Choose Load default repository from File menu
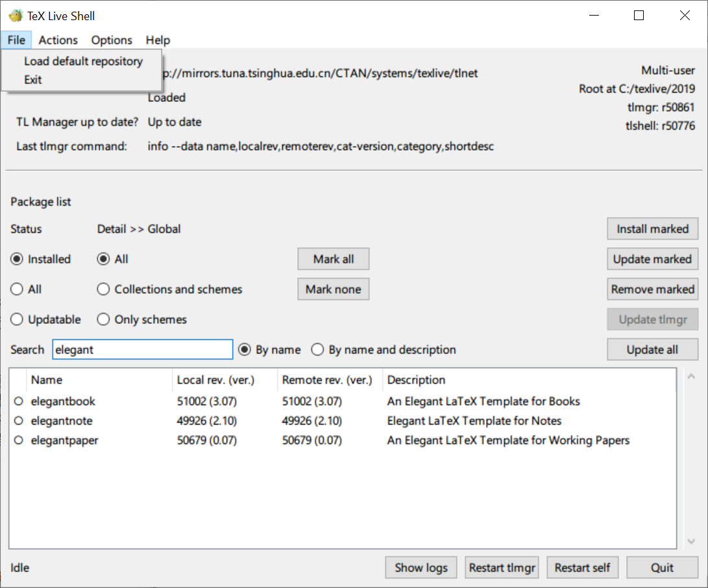 coord(83,62)
